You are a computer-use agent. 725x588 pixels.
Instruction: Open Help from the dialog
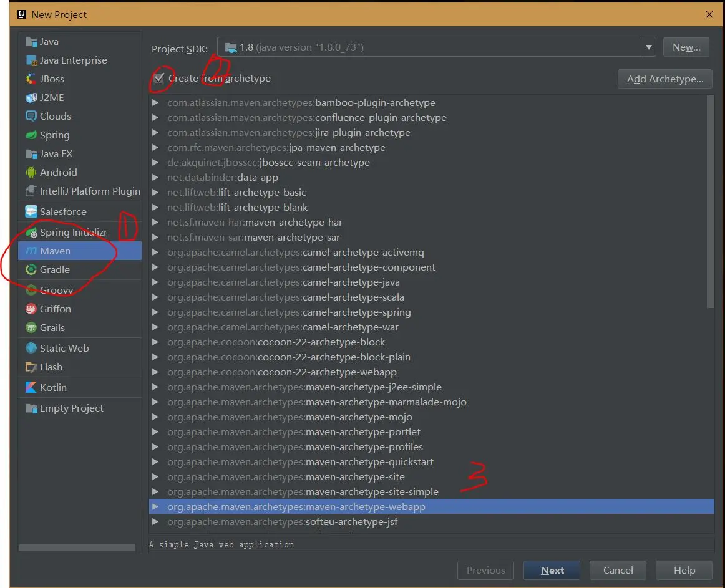684,570
